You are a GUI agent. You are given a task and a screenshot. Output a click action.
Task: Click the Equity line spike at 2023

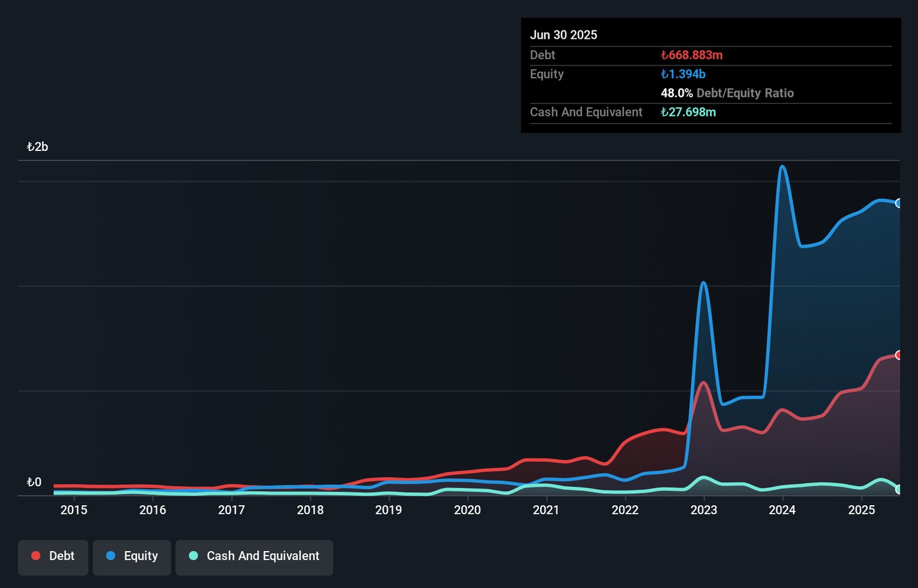click(703, 282)
